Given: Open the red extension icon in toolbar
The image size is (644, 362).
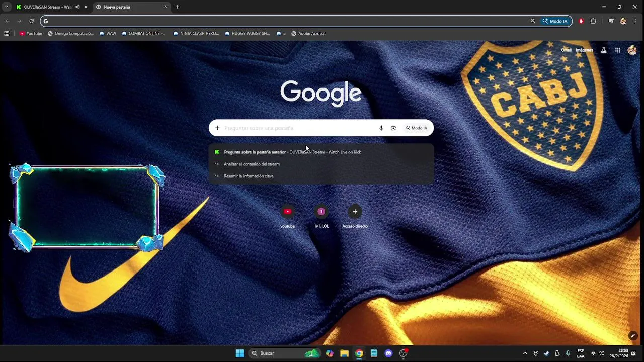Looking at the screenshot, I should 581,21.
